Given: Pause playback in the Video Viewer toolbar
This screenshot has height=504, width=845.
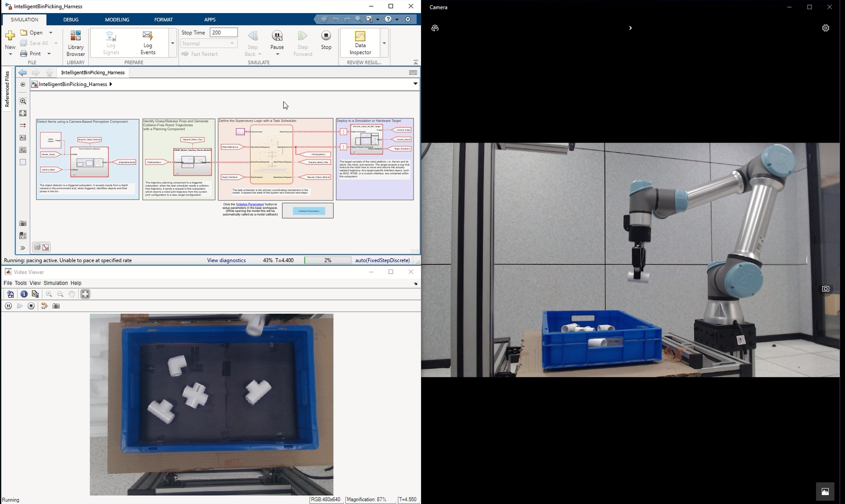Looking at the screenshot, I should tap(8, 306).
